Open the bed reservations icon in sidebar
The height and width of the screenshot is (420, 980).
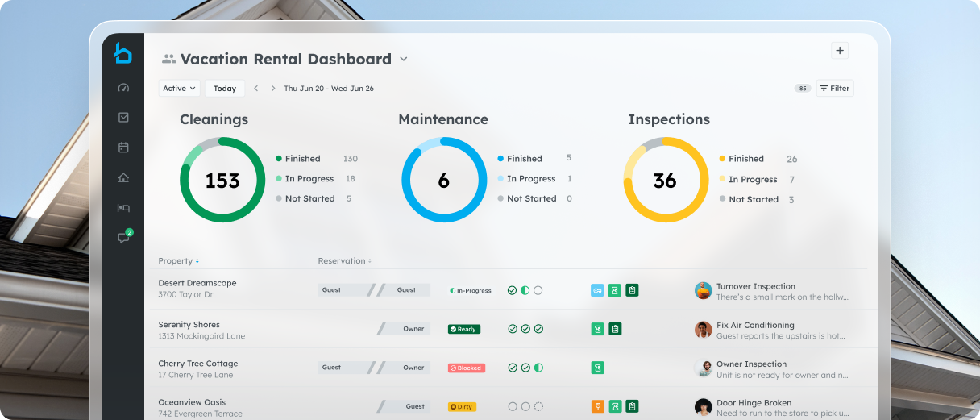[x=123, y=208]
